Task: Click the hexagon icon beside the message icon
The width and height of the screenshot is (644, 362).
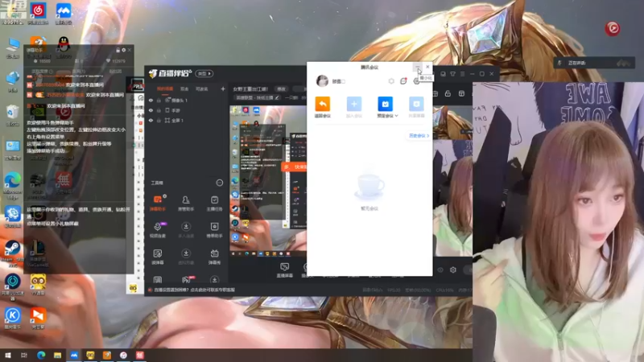Action: pyautogui.click(x=391, y=81)
